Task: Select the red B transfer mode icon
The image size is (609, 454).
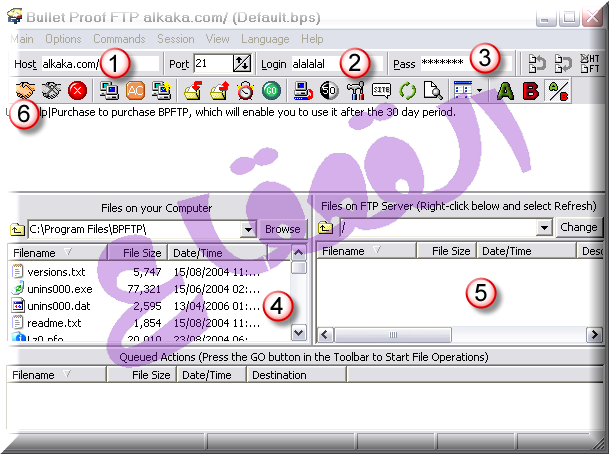Action: pyautogui.click(x=531, y=91)
